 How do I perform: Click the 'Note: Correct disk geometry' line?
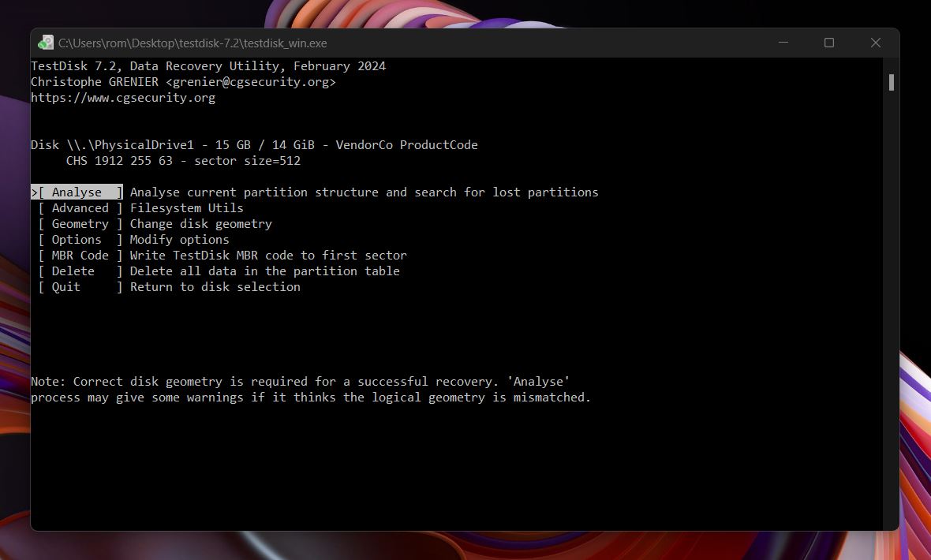coord(301,382)
